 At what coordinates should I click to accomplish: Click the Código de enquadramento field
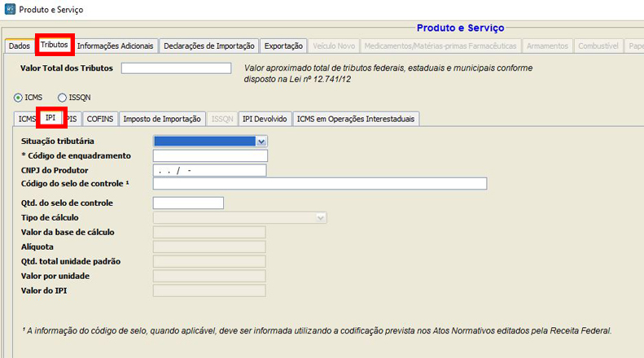(x=210, y=155)
